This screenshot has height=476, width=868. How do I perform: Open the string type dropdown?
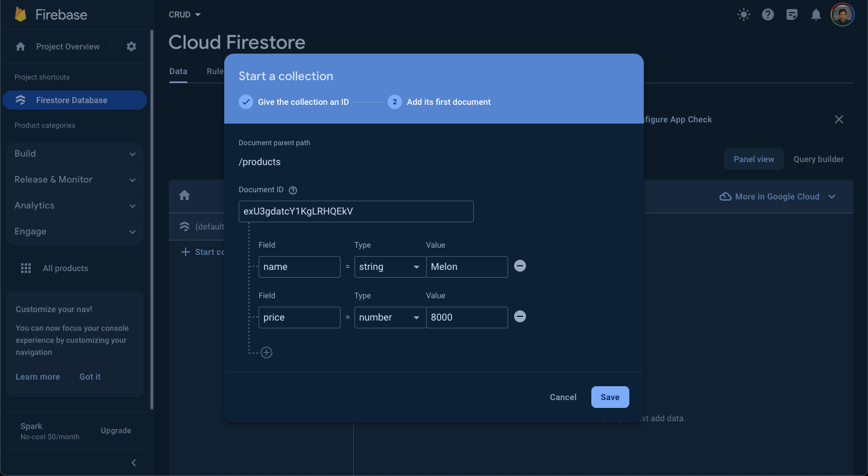tap(389, 266)
